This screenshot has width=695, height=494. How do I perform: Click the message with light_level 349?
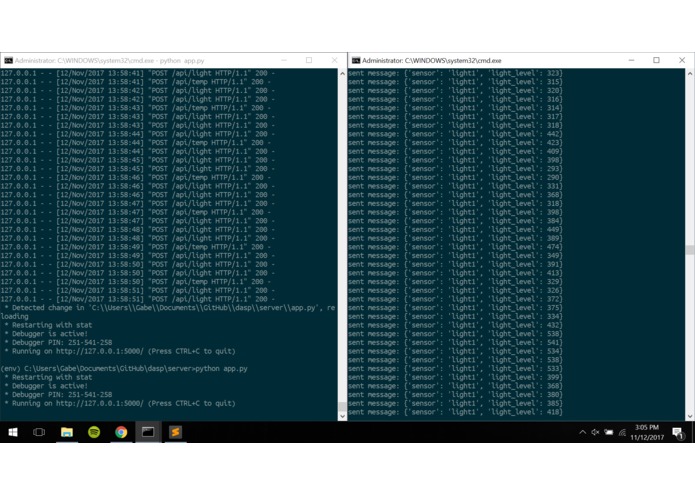(x=455, y=256)
